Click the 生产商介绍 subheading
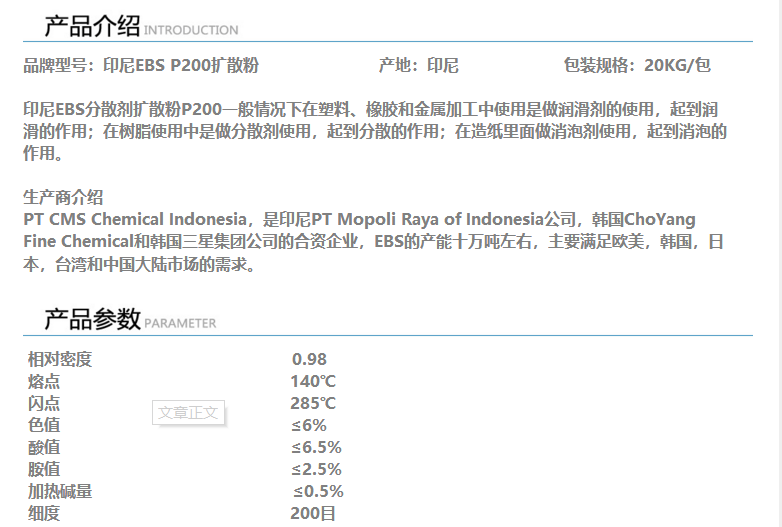 pos(63,197)
